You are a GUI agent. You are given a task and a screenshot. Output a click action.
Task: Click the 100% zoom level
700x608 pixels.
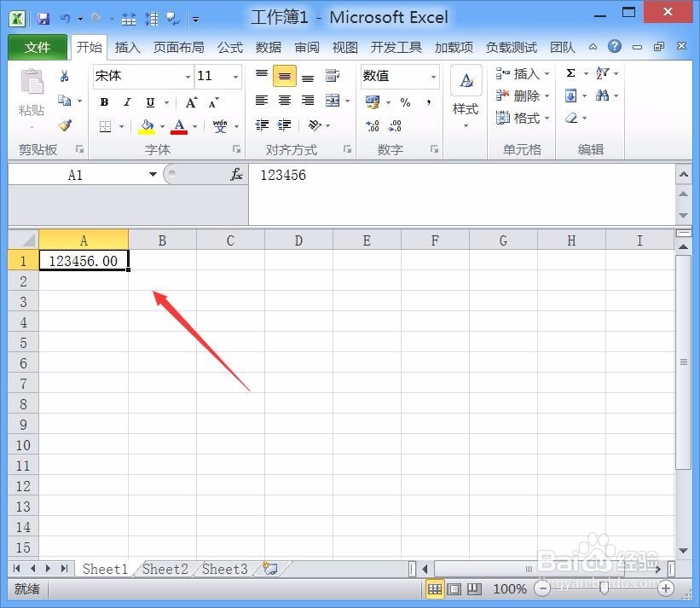pos(510,589)
